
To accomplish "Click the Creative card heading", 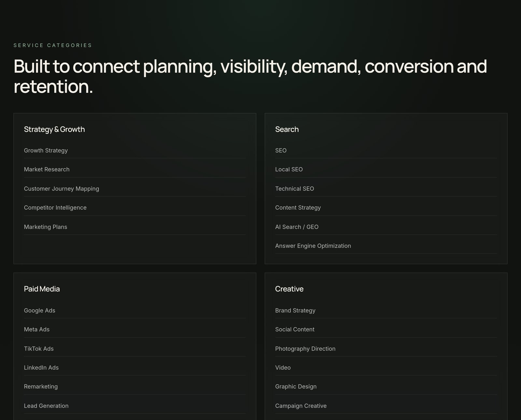I will click(289, 289).
